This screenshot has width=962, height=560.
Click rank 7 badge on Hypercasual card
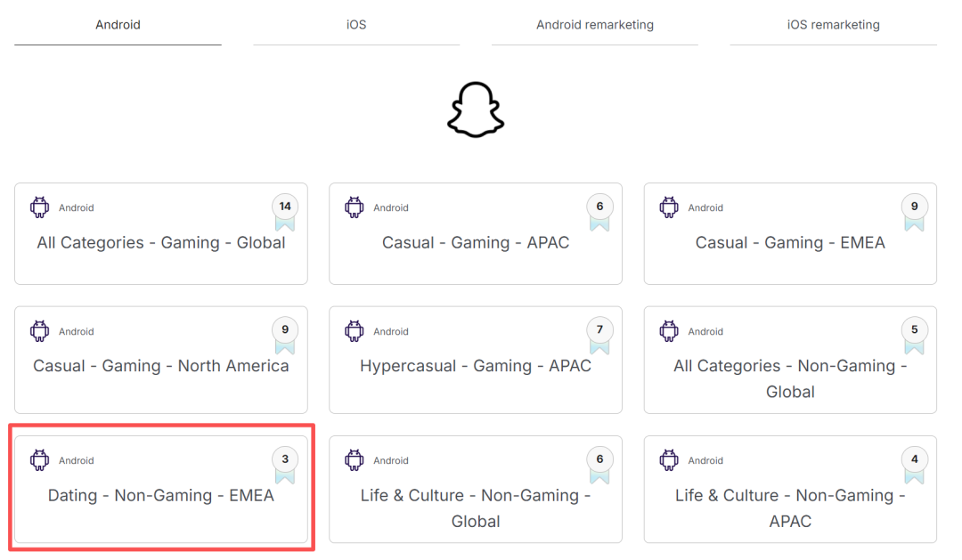tap(599, 335)
